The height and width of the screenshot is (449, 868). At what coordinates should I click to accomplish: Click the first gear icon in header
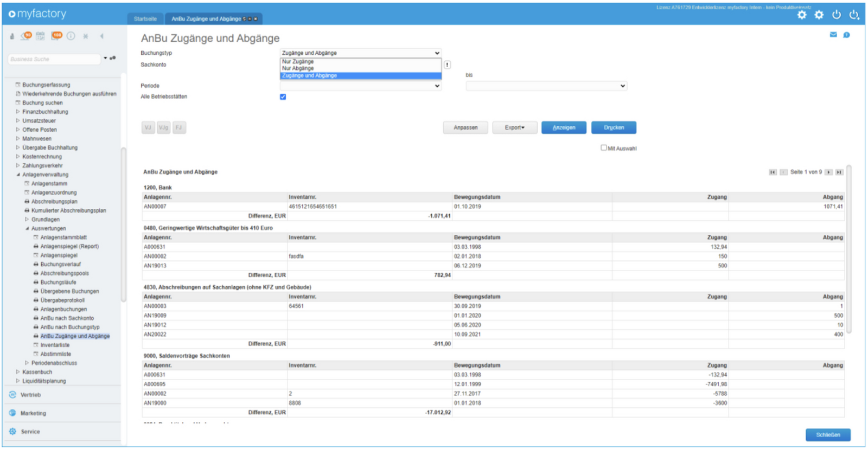tap(802, 15)
